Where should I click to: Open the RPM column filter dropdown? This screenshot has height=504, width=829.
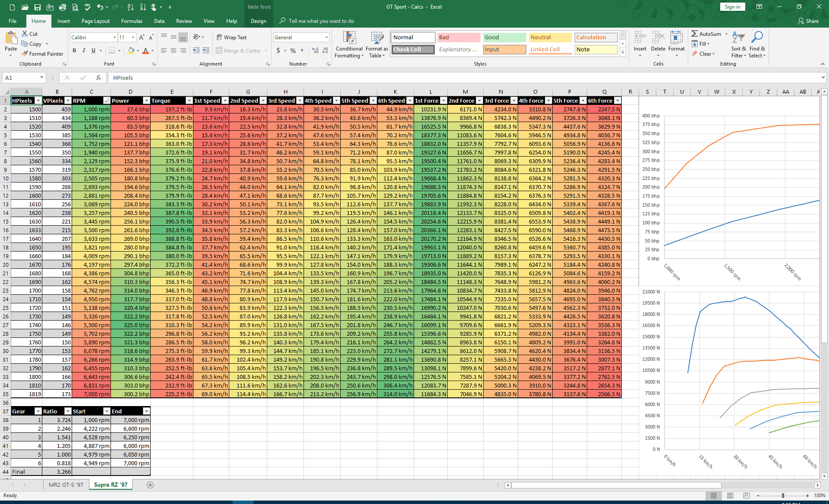[x=107, y=101]
